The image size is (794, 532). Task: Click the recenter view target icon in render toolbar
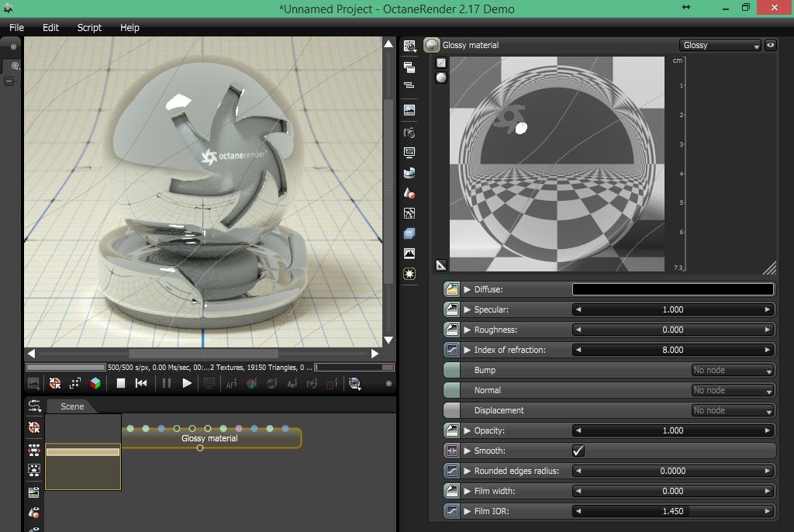coord(55,384)
